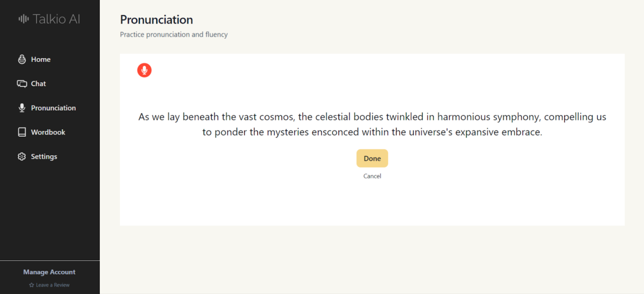The image size is (644, 294).
Task: Click the Wordbook book icon
Action: click(x=22, y=132)
